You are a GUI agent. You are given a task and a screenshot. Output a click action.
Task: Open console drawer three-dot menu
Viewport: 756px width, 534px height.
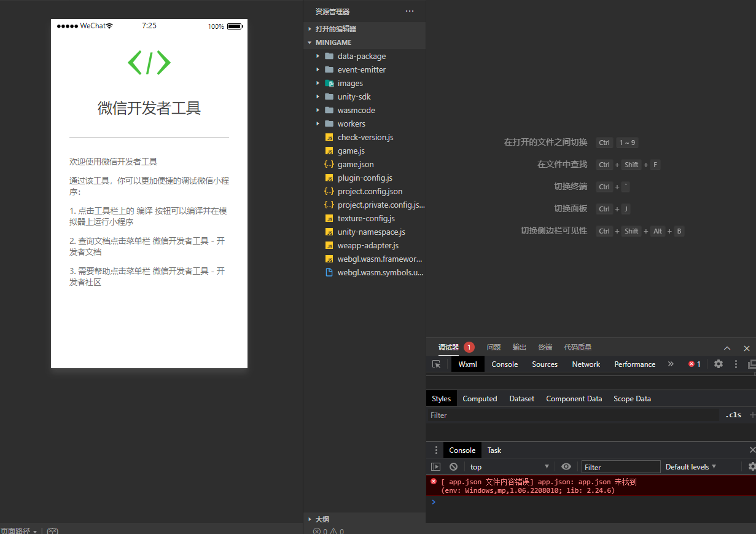pos(436,450)
